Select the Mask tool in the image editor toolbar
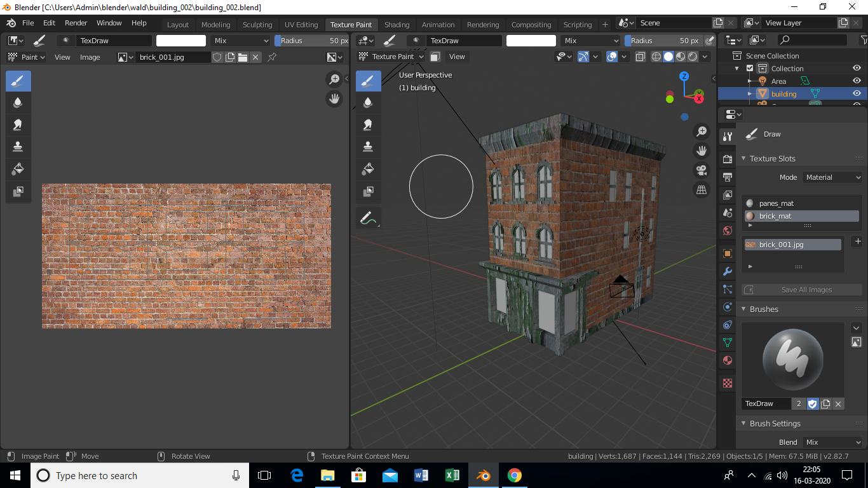 (x=18, y=191)
